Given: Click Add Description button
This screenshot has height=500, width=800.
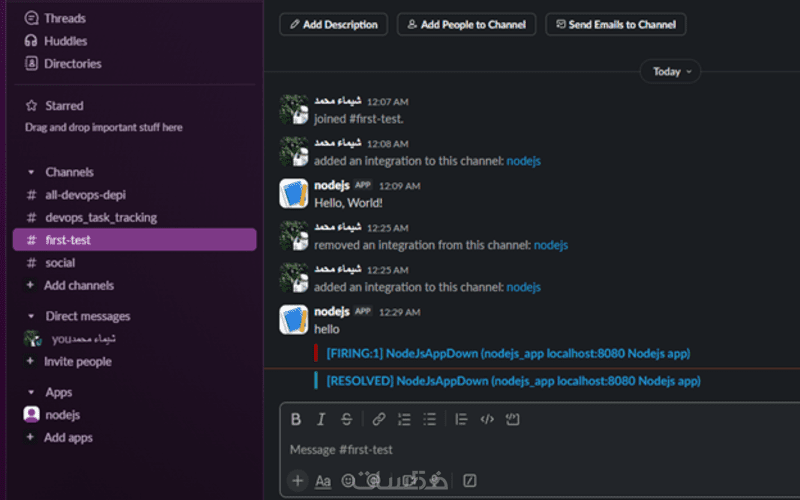Looking at the screenshot, I should coord(334,24).
